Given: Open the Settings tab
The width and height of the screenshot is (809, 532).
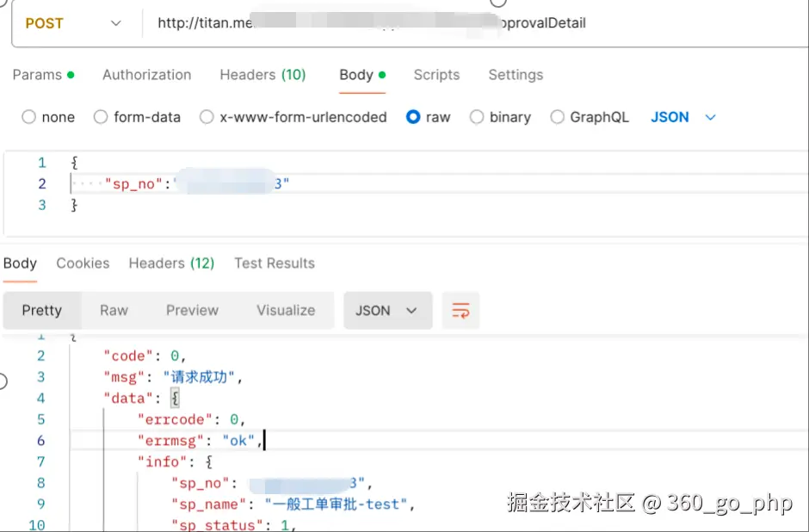Looking at the screenshot, I should click(x=516, y=75).
